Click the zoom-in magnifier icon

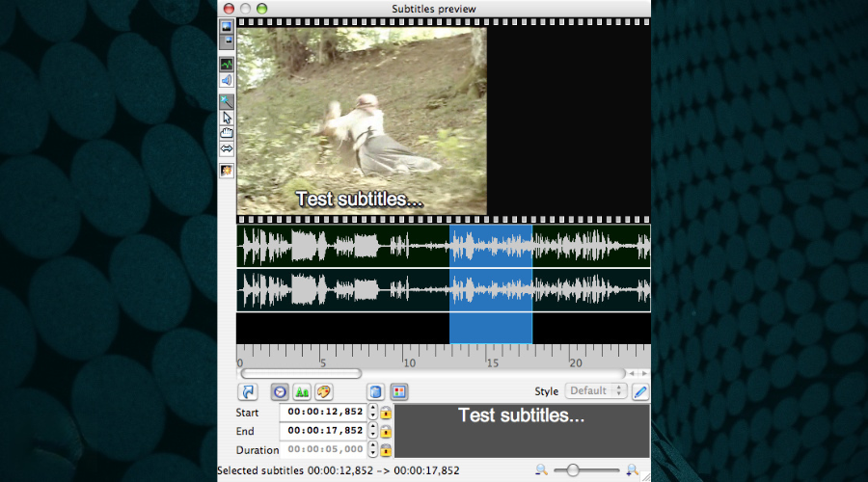tap(632, 470)
